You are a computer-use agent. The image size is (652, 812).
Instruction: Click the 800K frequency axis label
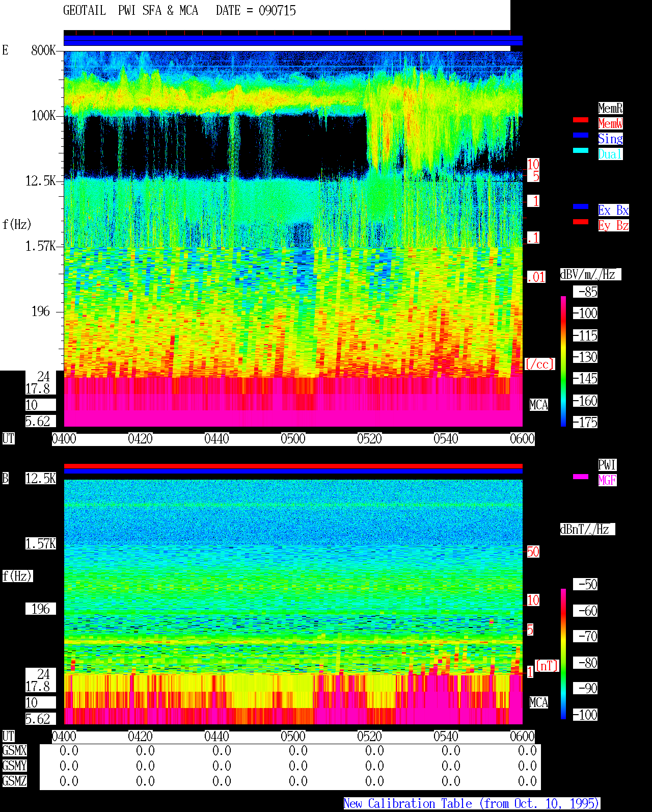pyautogui.click(x=44, y=50)
